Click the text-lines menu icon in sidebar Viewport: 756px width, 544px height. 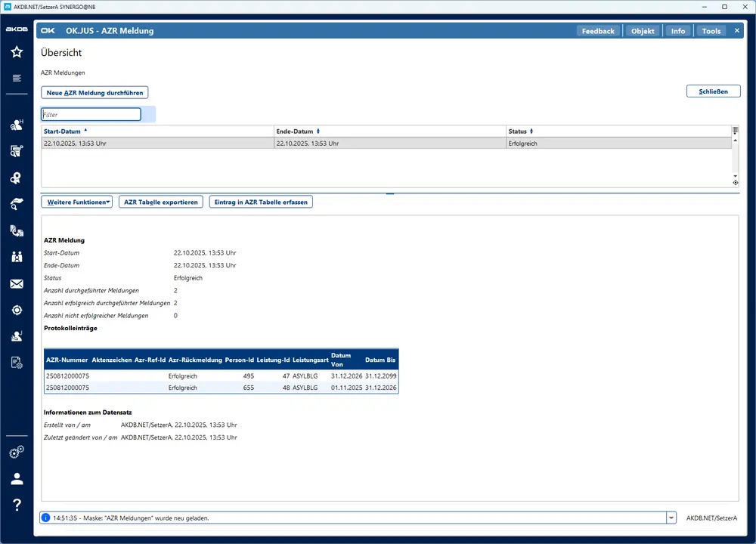[x=17, y=79]
